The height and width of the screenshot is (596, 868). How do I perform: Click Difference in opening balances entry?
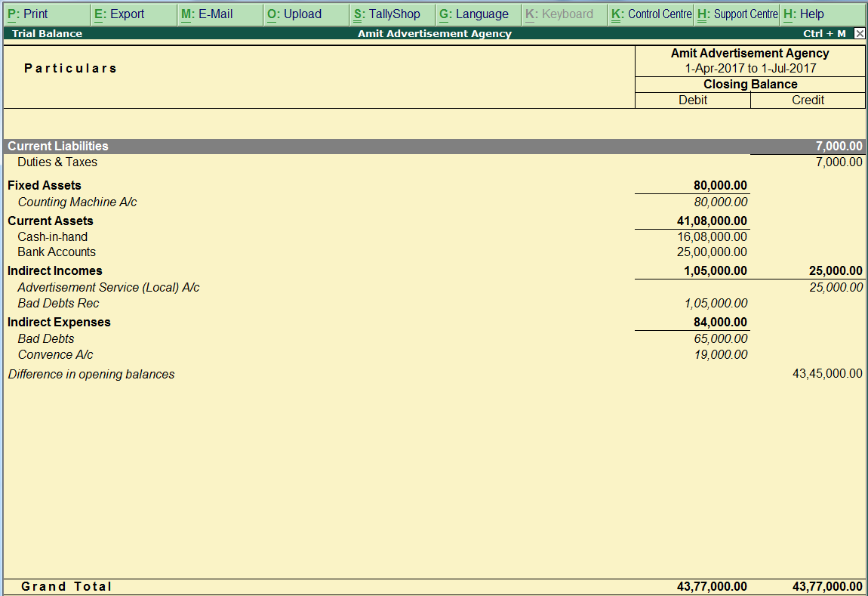click(x=91, y=373)
